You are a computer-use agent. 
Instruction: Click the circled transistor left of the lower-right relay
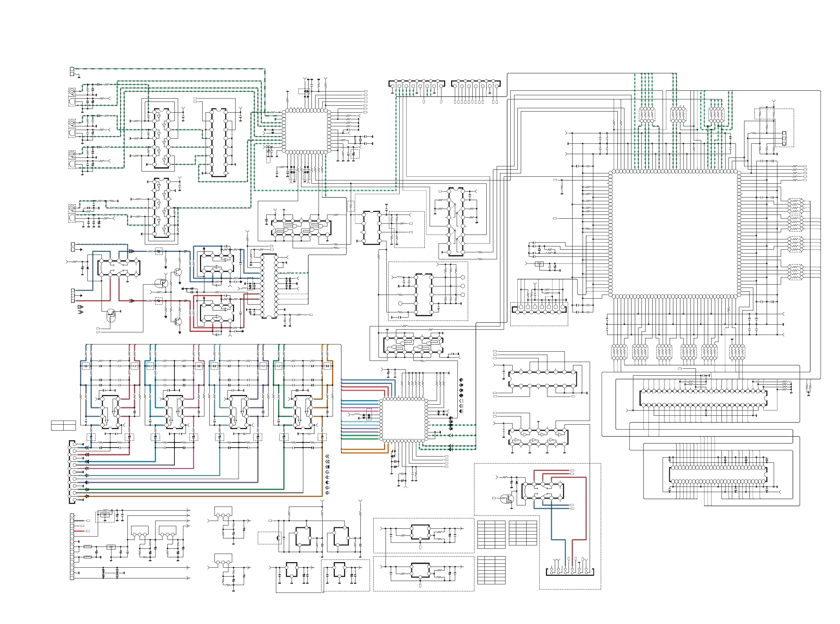click(507, 499)
